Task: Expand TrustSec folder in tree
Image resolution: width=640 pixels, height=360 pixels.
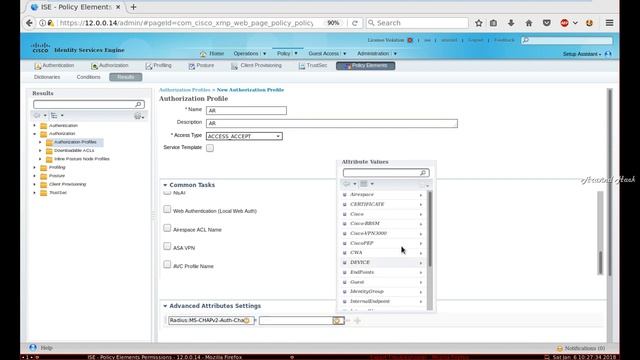Action: pos(34,193)
